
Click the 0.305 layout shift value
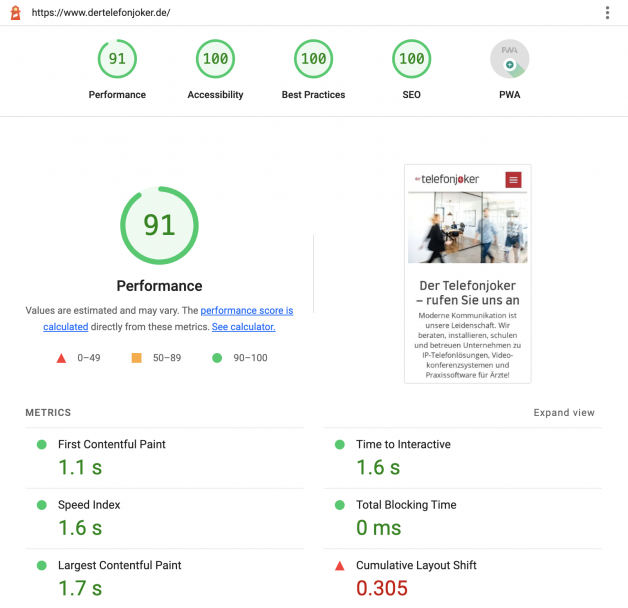point(382,588)
